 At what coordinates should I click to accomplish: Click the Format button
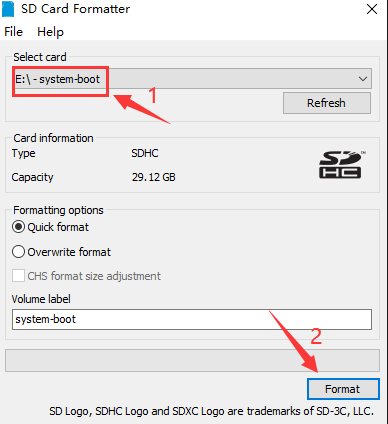343,389
